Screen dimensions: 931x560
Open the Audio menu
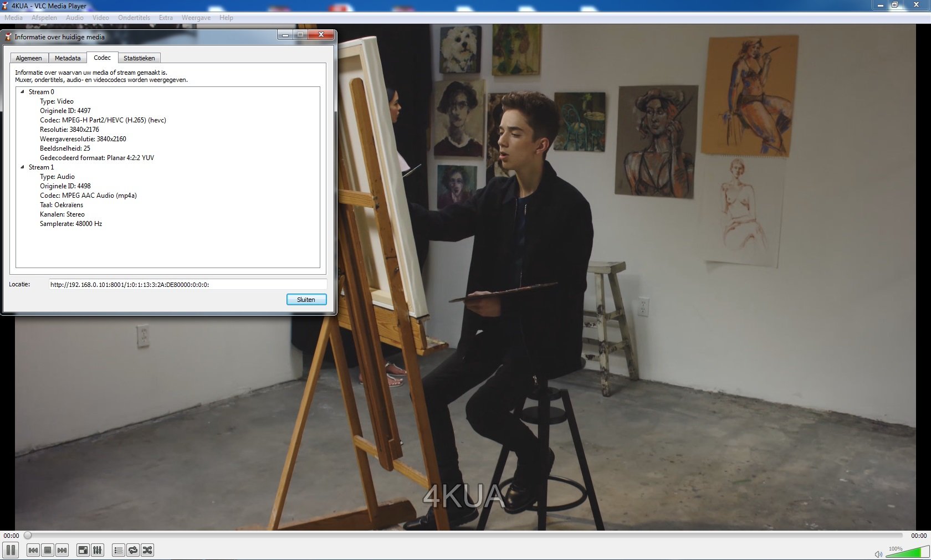point(75,18)
